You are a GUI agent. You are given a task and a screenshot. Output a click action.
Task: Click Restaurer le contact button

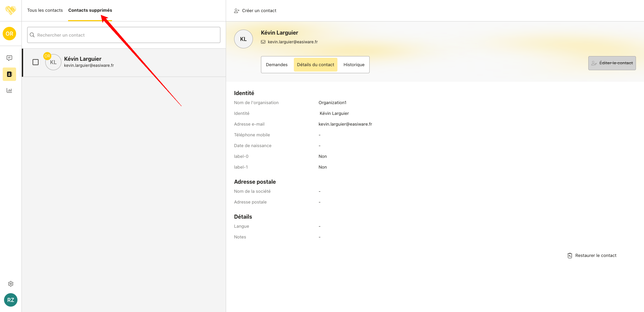[592, 256]
